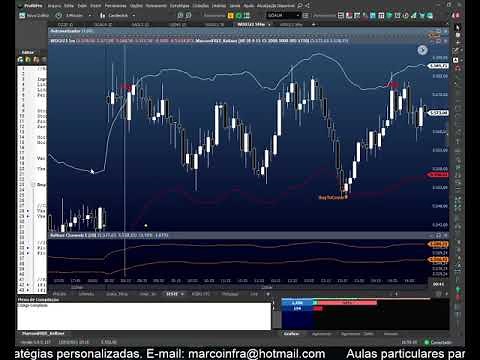
Task: Select the text A tool in the right toolbar
Action: tap(456, 60)
